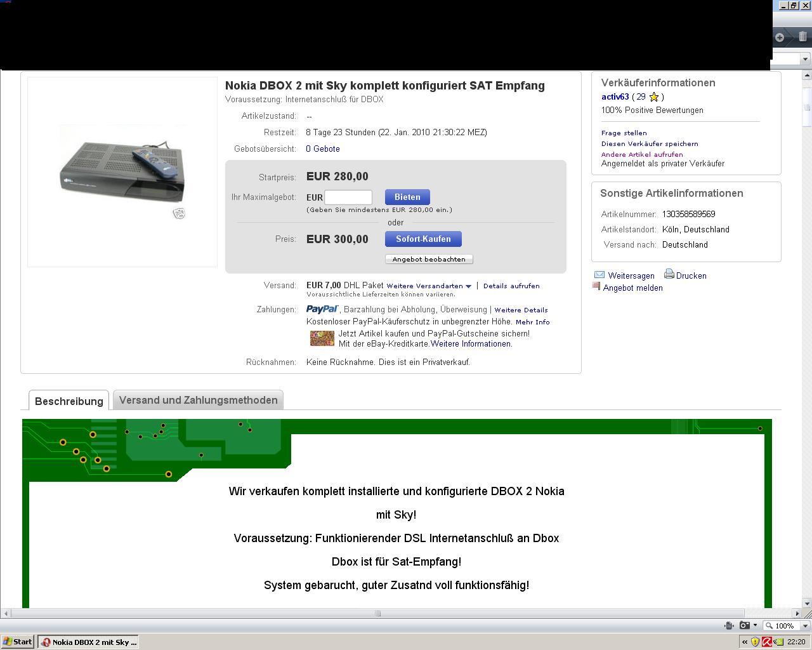Click the Weitersagen envelope icon
The image size is (812, 650).
pos(599,275)
